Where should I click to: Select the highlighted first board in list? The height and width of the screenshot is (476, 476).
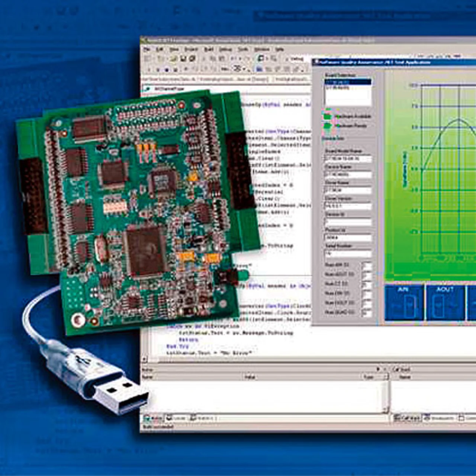(347, 82)
